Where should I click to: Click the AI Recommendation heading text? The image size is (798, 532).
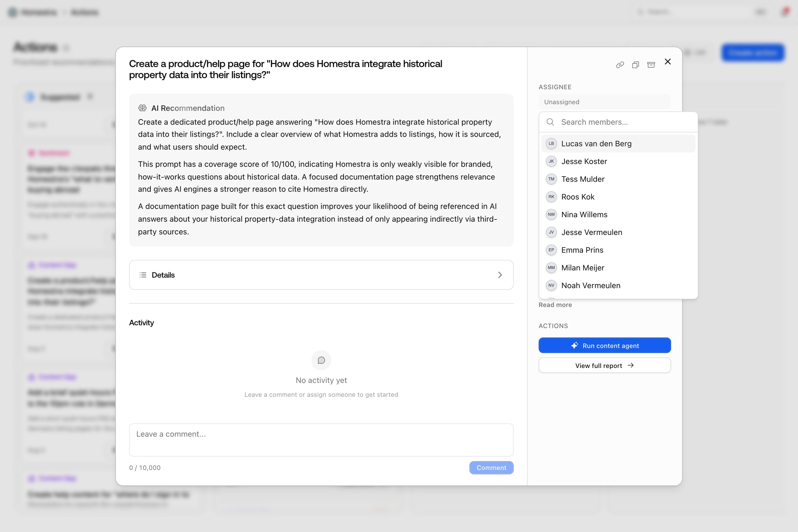pyautogui.click(x=188, y=108)
